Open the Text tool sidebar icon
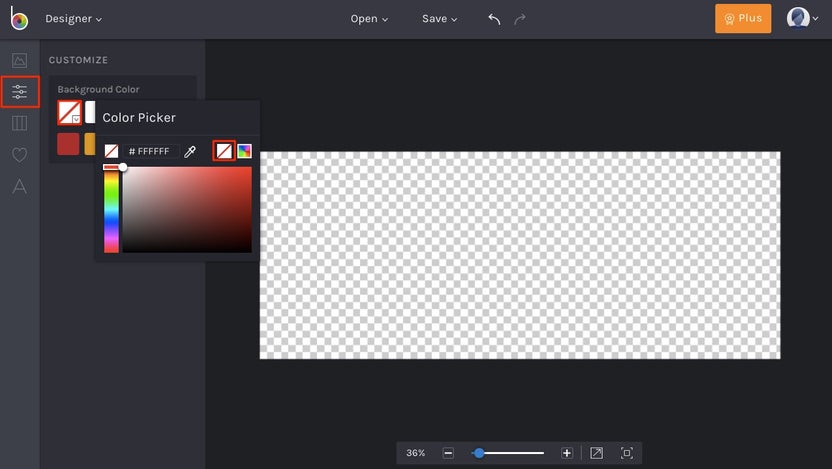 click(x=20, y=186)
